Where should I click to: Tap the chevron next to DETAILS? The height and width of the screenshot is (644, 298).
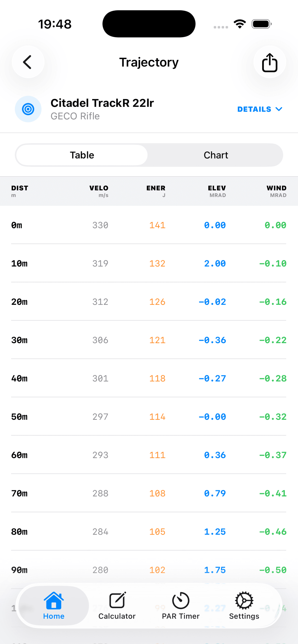[x=279, y=109]
